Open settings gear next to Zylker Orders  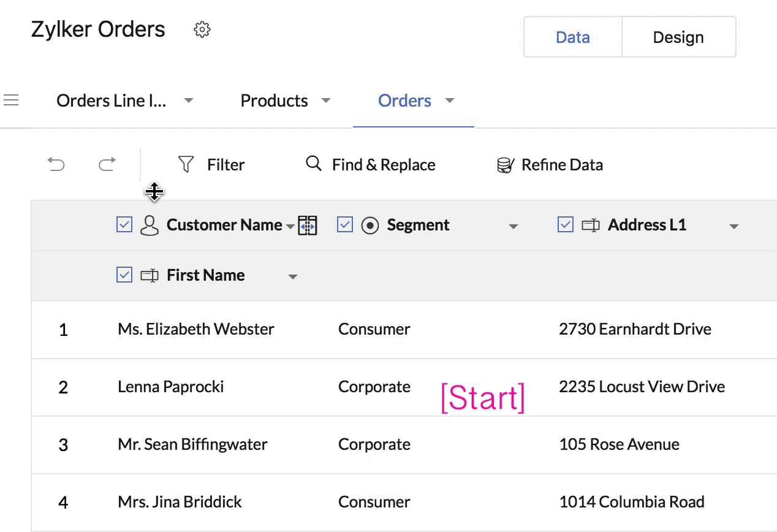(202, 29)
